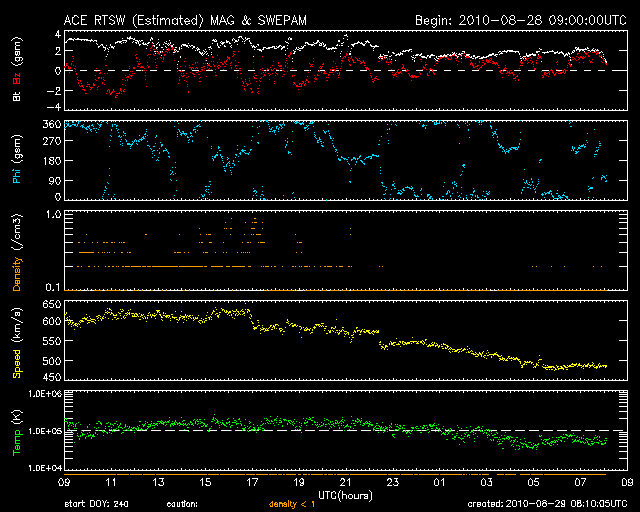Select the Phi (gsm) axis label
640x512 pixels.
[17, 162]
